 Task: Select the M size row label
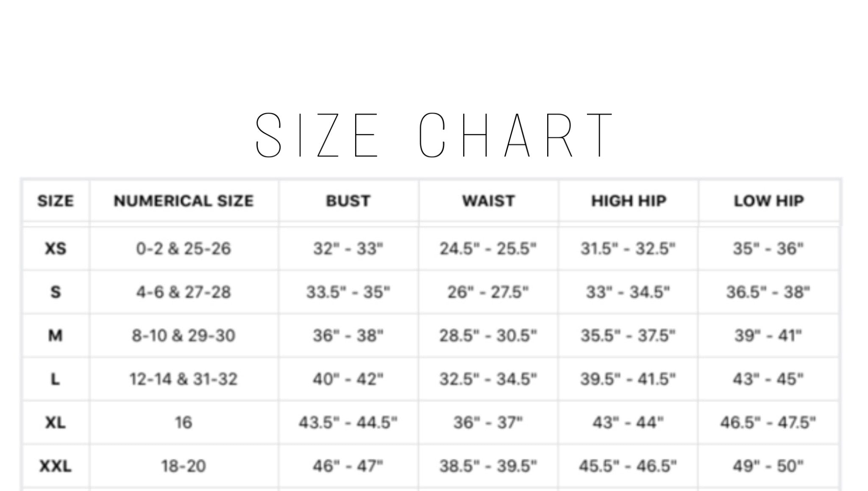[x=56, y=336]
